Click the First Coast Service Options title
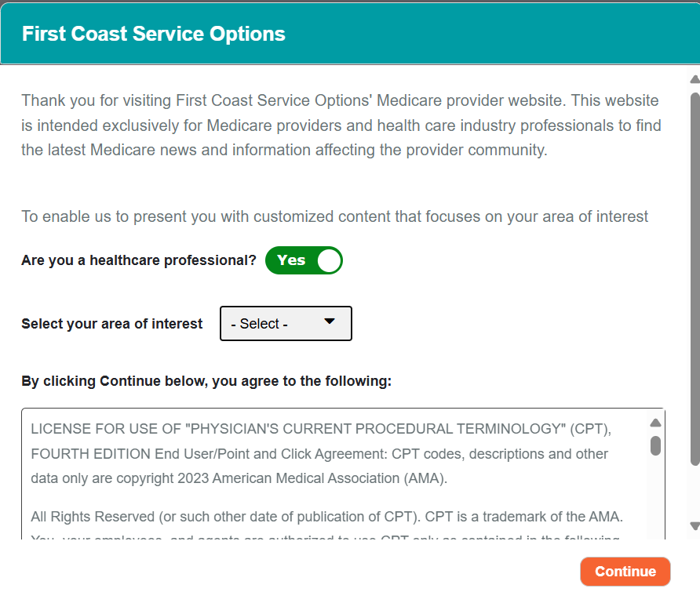700x603 pixels. 154,34
